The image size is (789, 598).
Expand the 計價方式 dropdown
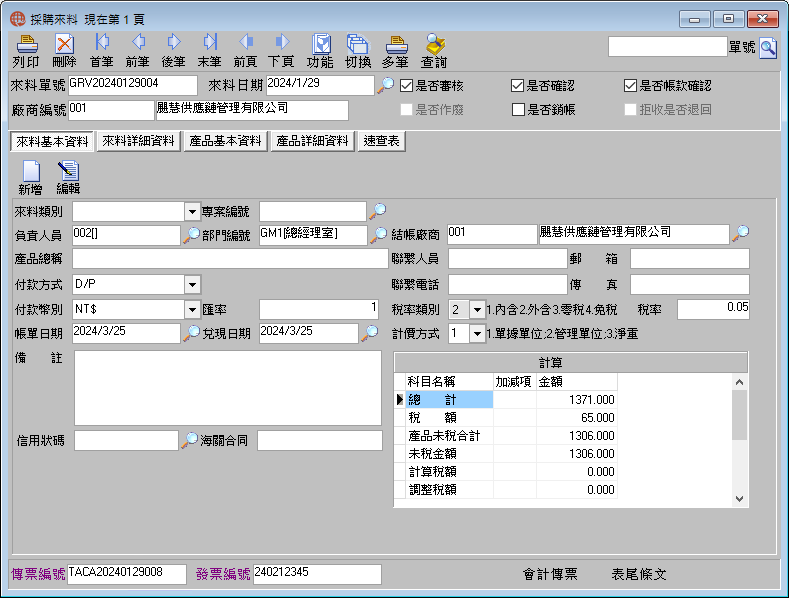[477, 333]
